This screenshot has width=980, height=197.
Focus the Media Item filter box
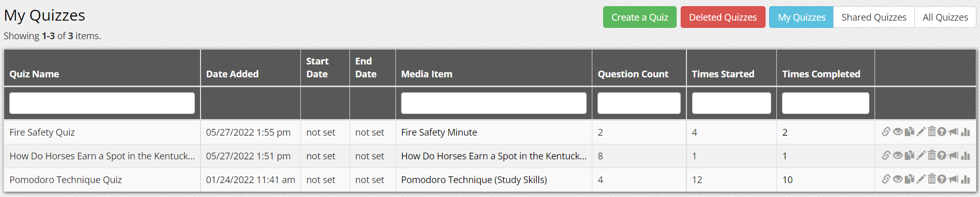494,103
